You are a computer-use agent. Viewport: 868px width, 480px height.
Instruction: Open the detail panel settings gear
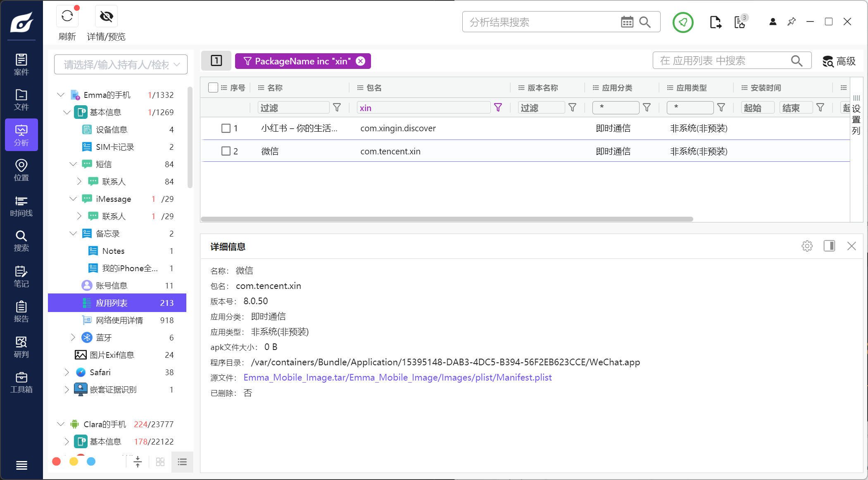pos(807,246)
